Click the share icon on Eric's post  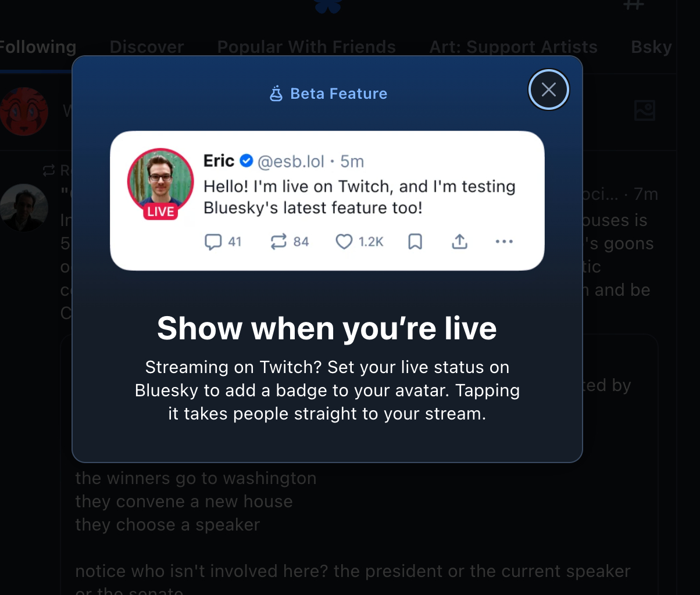[x=460, y=242]
